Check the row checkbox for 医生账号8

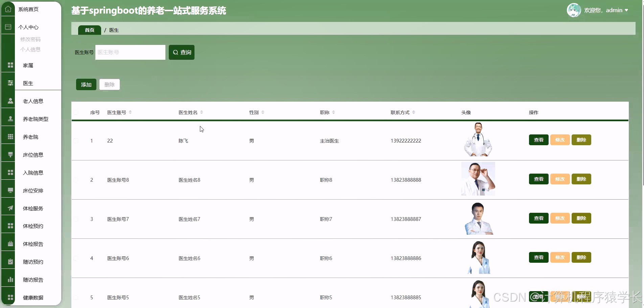[76, 180]
